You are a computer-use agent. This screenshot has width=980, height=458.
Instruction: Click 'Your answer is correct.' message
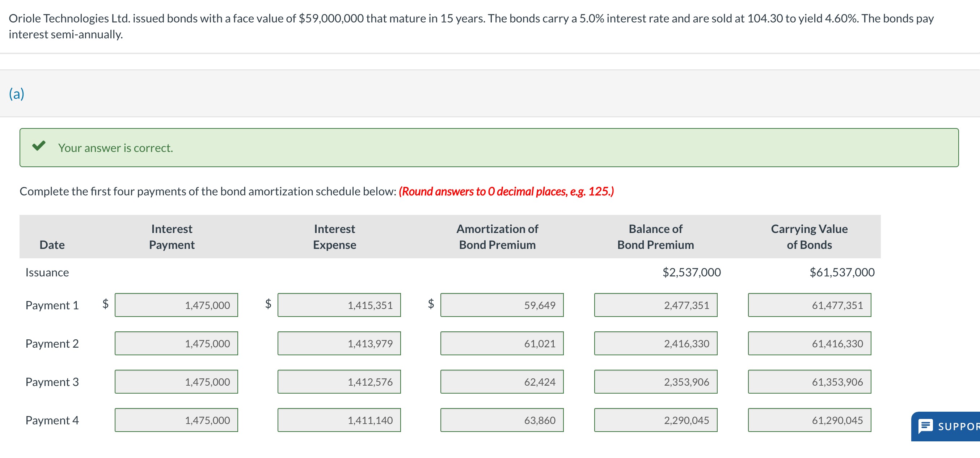[116, 148]
